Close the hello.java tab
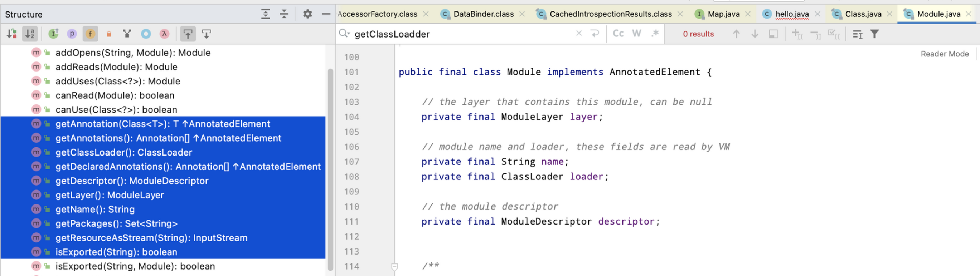The width and height of the screenshot is (980, 276). tap(818, 14)
